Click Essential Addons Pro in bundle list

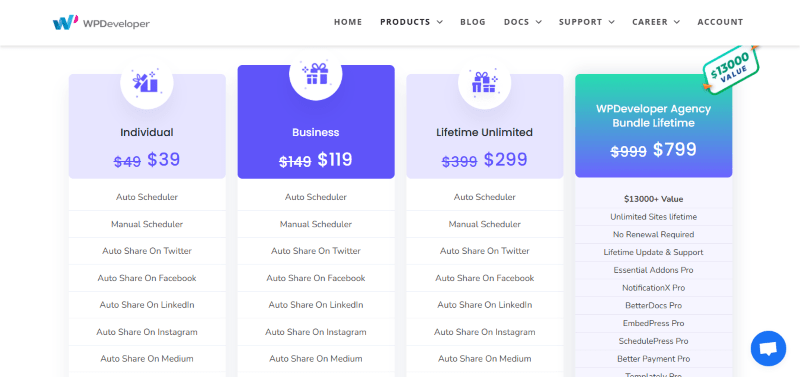654,270
